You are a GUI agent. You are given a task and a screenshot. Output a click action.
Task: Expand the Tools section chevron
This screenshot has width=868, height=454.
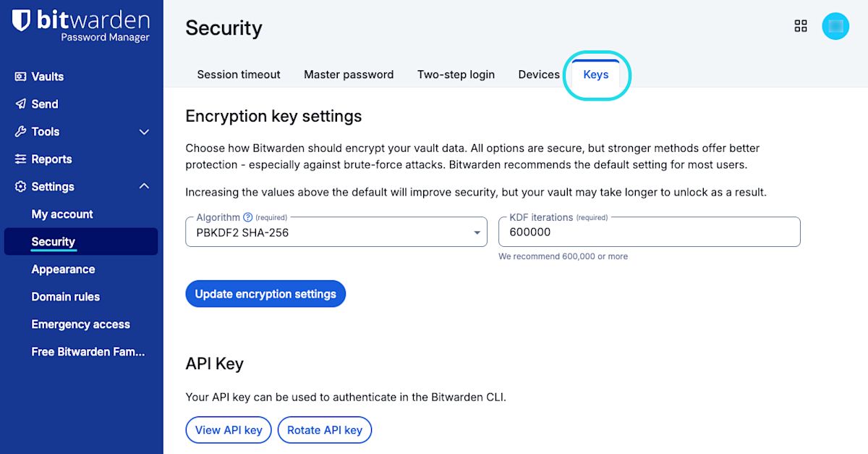[x=143, y=131]
